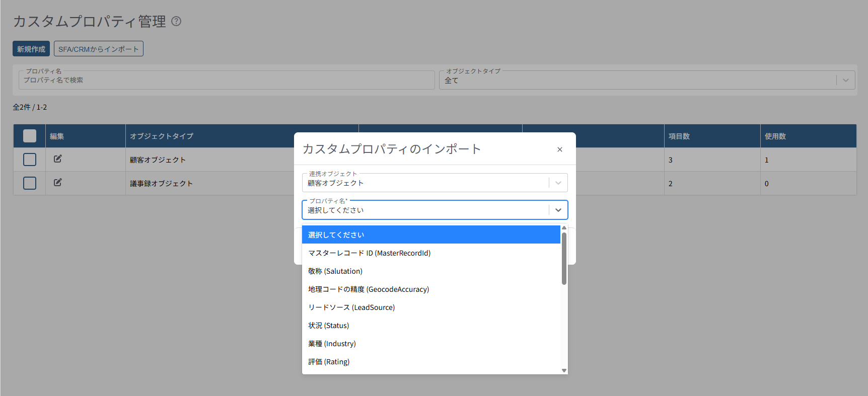
Task: Click the help icon beside the page title
Action: pyautogui.click(x=176, y=21)
